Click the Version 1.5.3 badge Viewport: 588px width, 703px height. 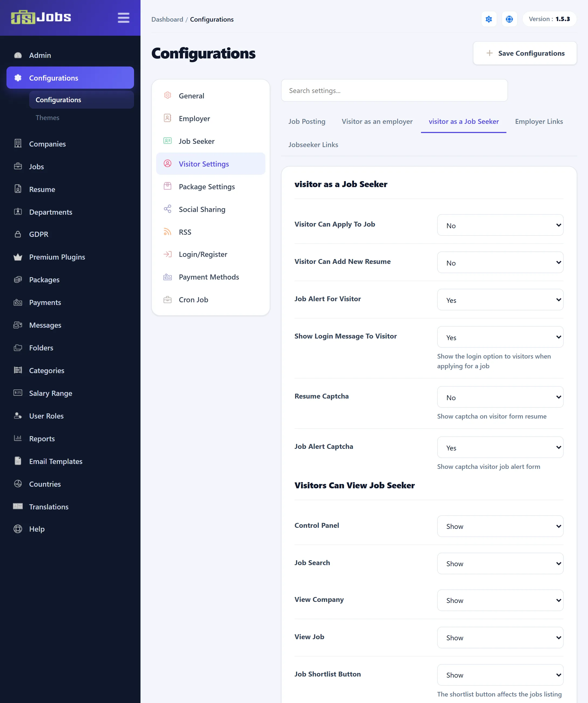(x=549, y=19)
